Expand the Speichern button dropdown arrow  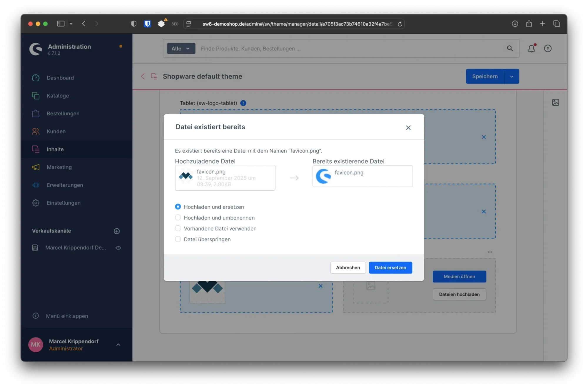(x=512, y=76)
